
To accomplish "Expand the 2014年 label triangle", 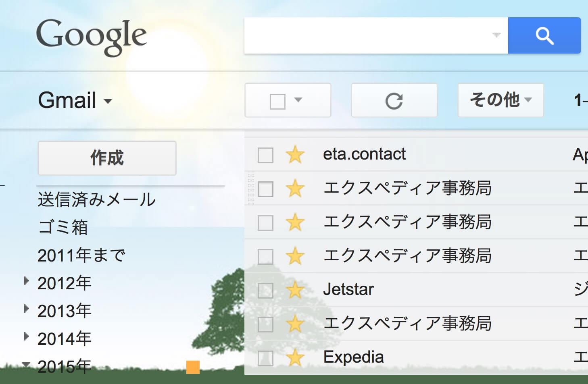I will pos(26,336).
